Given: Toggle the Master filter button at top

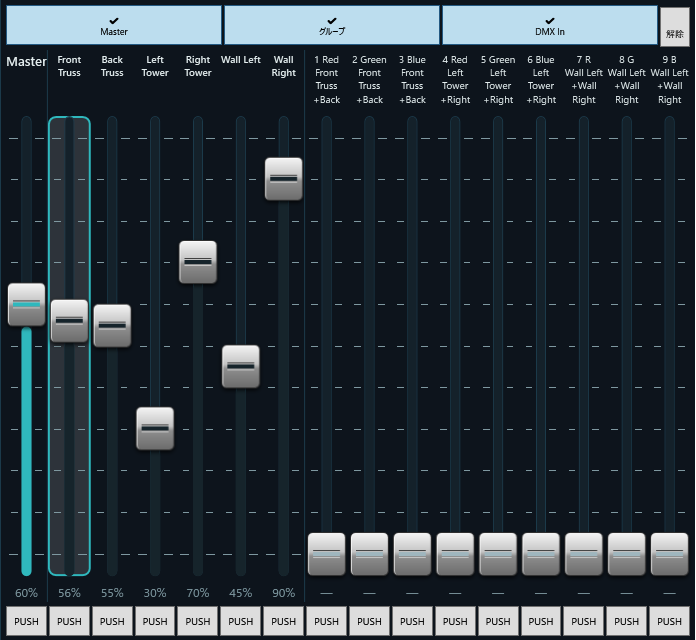Looking at the screenshot, I should [114, 25].
